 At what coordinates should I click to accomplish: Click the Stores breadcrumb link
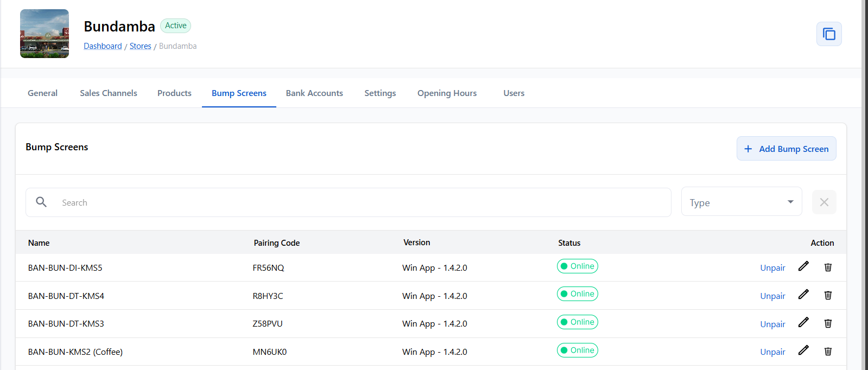tap(140, 46)
